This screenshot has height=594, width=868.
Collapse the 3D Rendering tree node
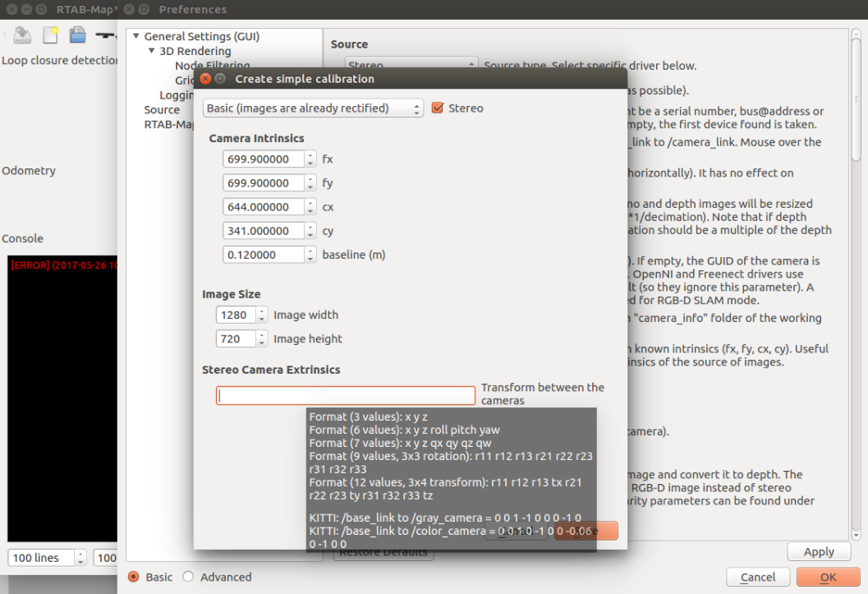[151, 51]
